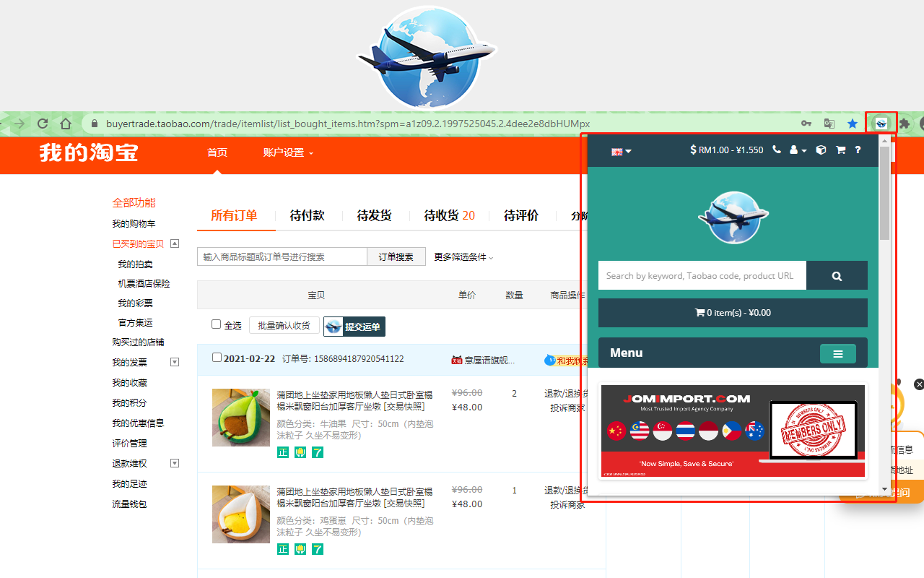
Task: Collapse the 已买到的宝贝 sidebar section
Action: tap(174, 243)
